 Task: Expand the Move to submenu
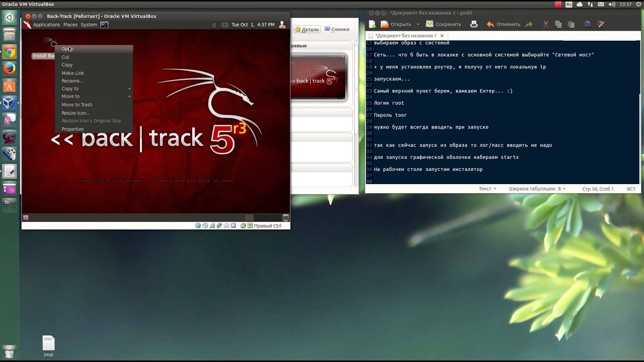(94, 96)
